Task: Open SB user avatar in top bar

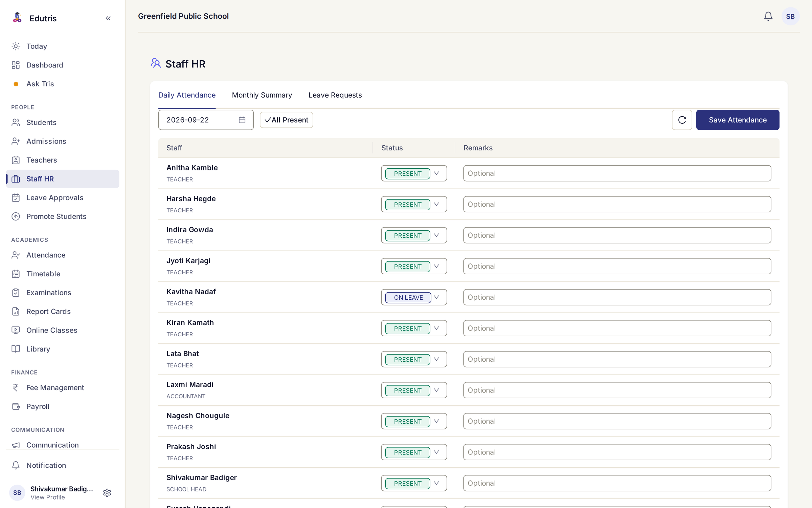Action: click(x=790, y=16)
